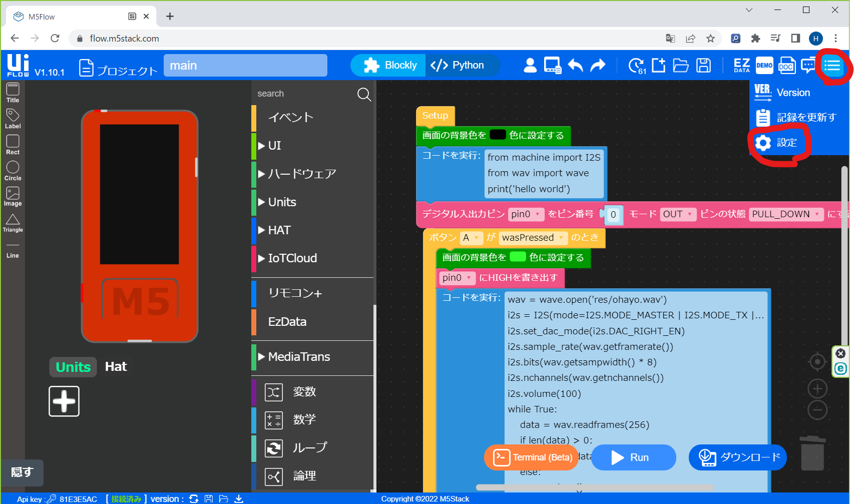Select the Triangle shape tool
The height and width of the screenshot is (504, 854).
pyautogui.click(x=13, y=223)
